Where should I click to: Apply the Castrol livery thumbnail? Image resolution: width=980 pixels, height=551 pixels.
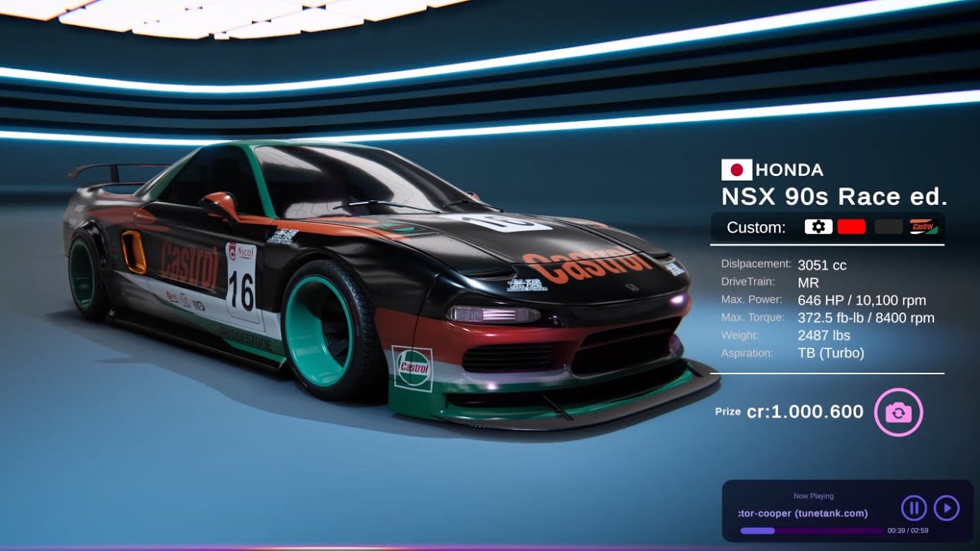(923, 227)
